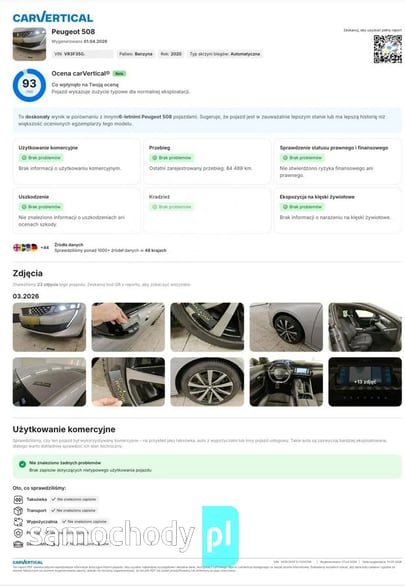Click the 93 score circular gauge

point(29,85)
